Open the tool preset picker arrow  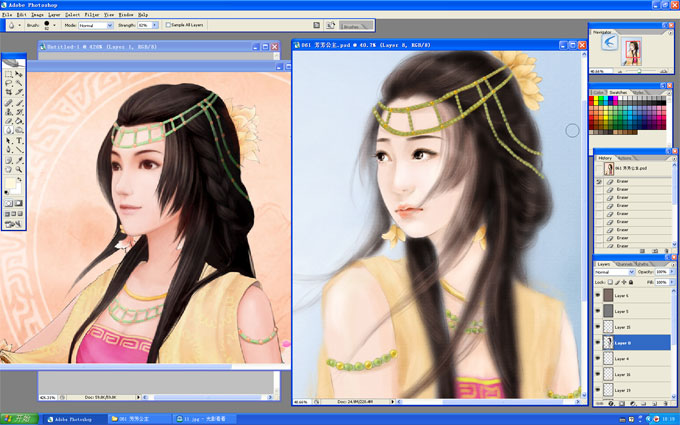(20, 25)
